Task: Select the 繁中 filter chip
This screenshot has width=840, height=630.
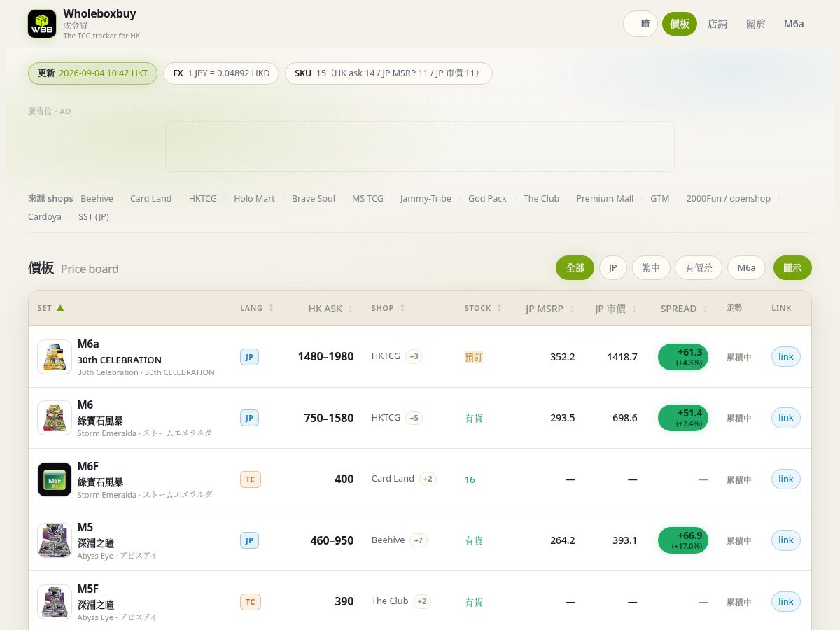Action: 651,268
